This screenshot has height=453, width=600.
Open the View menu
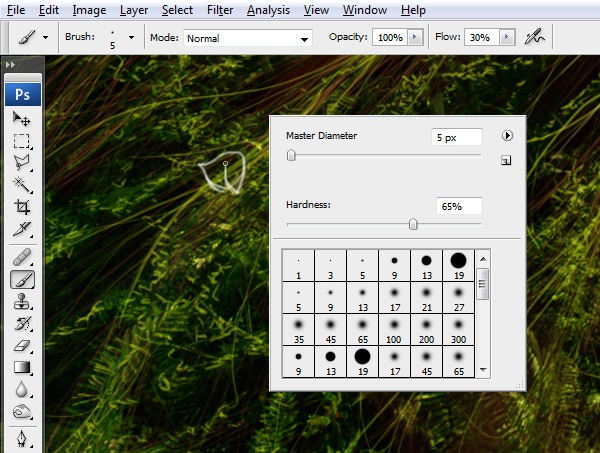pyautogui.click(x=316, y=10)
